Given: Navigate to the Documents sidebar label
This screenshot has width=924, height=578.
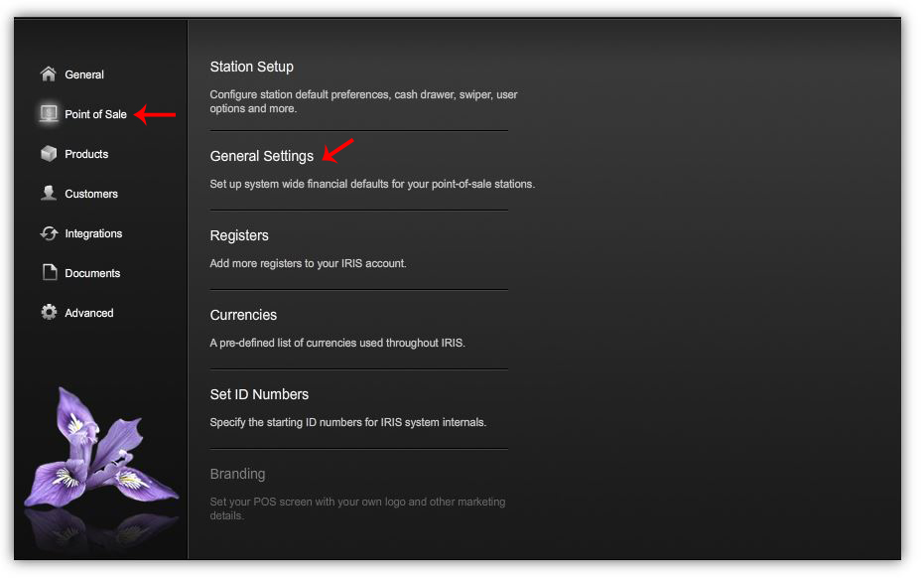Looking at the screenshot, I should (x=92, y=273).
